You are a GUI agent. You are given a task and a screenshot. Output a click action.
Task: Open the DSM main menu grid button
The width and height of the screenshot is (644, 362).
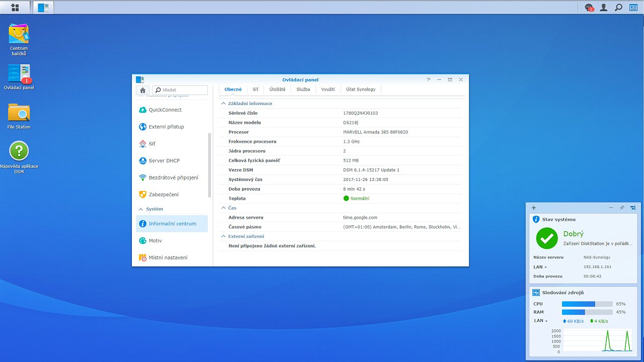[x=15, y=8]
